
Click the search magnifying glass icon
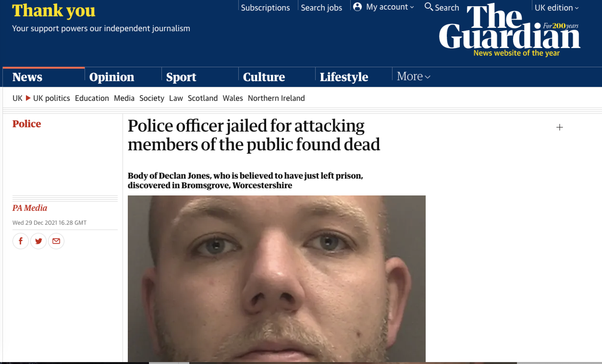click(x=429, y=7)
